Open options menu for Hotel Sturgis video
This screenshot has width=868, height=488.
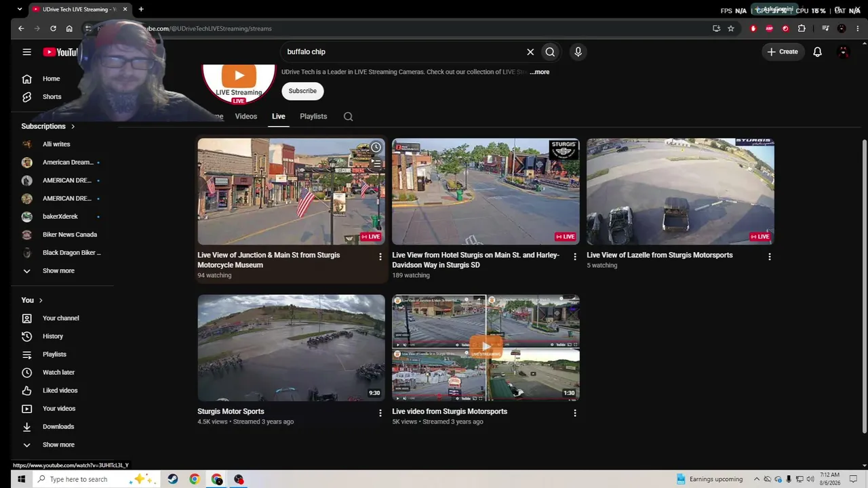[575, 257]
